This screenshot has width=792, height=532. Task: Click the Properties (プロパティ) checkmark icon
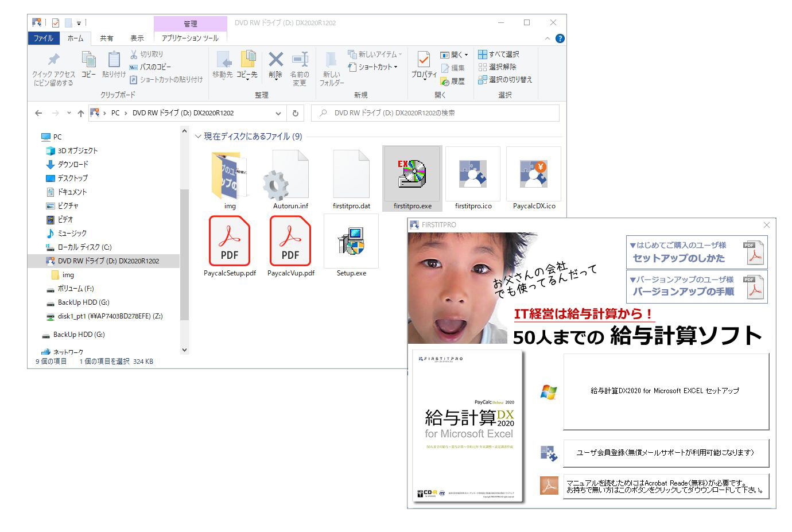[424, 59]
